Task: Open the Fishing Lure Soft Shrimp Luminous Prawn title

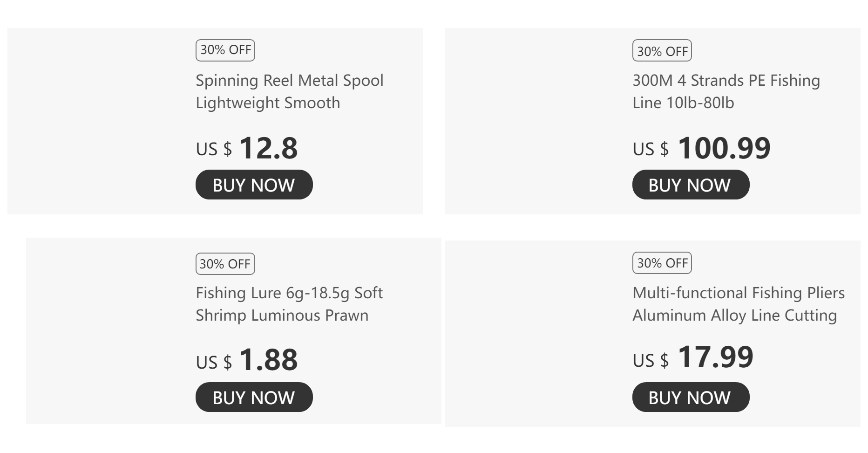Action: [x=289, y=304]
